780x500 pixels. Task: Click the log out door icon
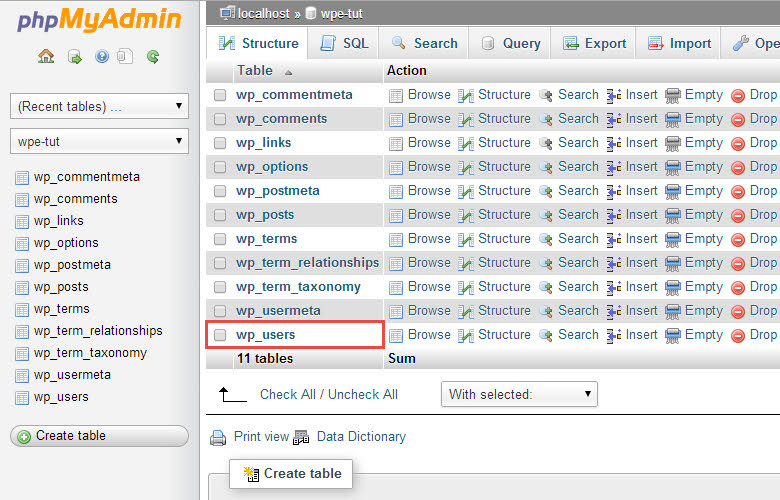pos(75,56)
